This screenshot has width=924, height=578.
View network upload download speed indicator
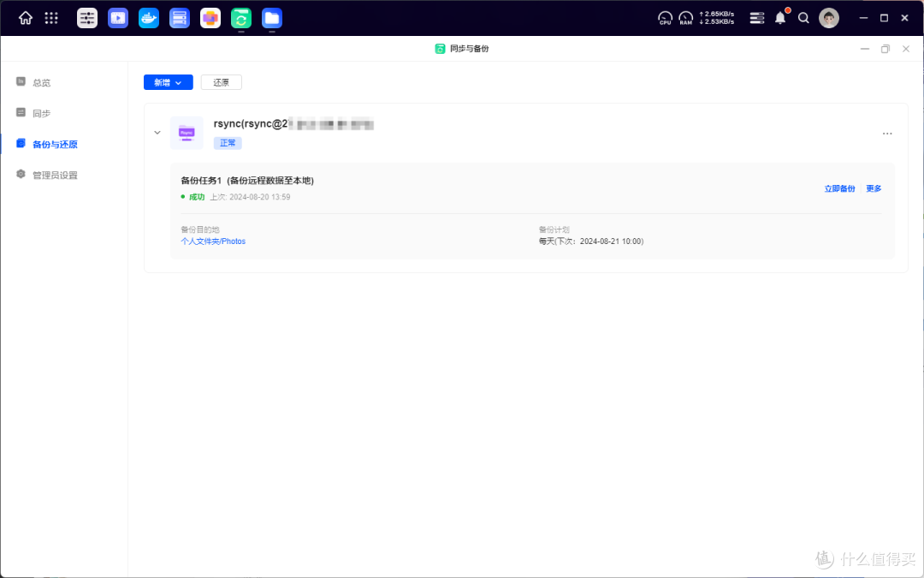(717, 18)
